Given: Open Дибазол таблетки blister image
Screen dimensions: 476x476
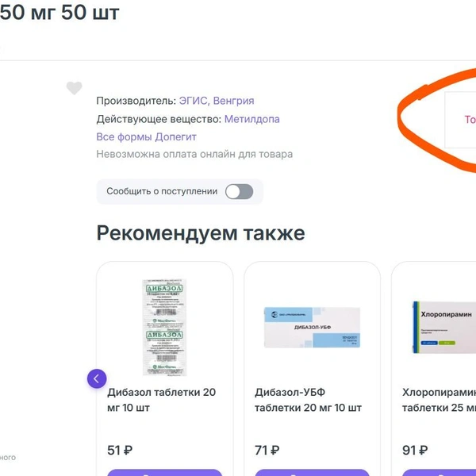Looking at the screenshot, I should [x=164, y=327].
